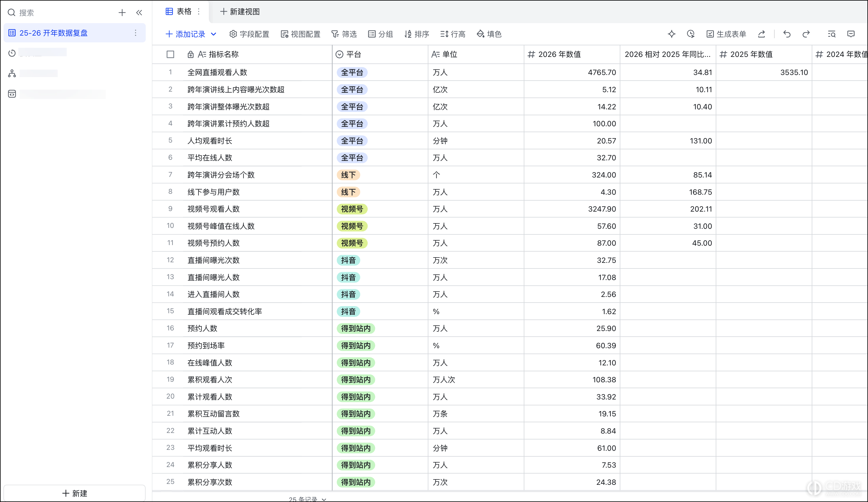
Task: Open the 排序 sort tool
Action: pyautogui.click(x=417, y=34)
